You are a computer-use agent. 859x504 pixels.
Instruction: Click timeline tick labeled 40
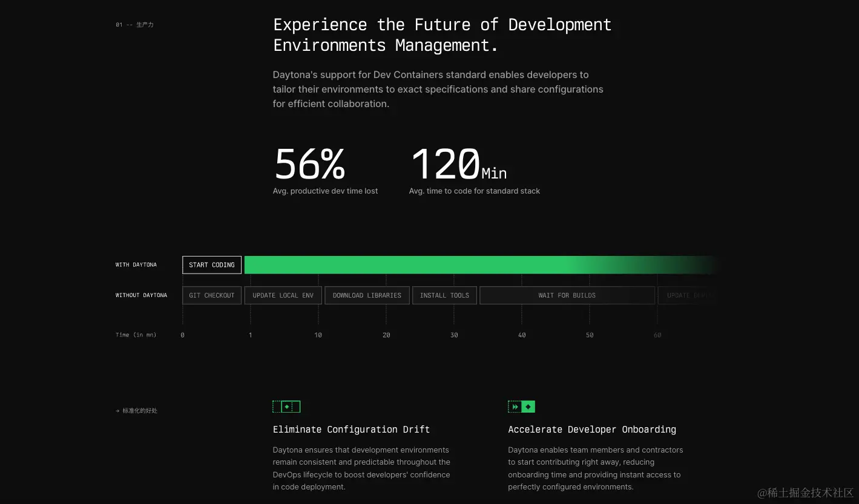[522, 335]
